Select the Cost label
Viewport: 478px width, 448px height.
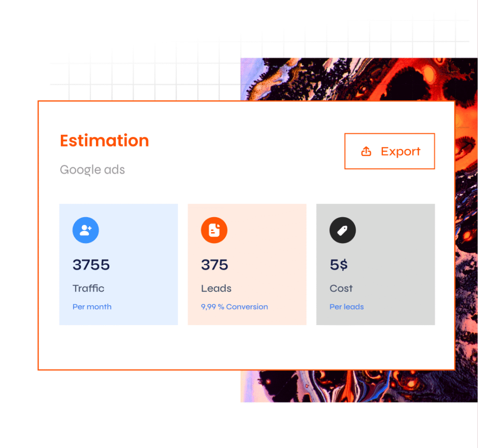click(x=341, y=288)
